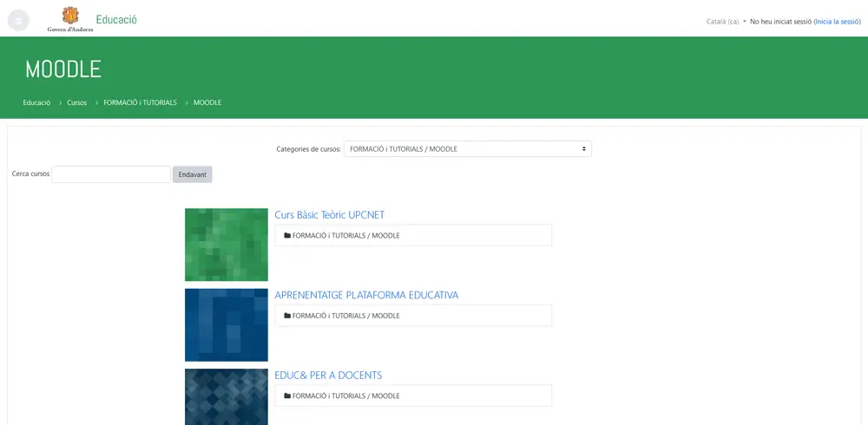Click the Inicia la sessió login link
Viewport: 868px width, 425px height.
(x=837, y=22)
